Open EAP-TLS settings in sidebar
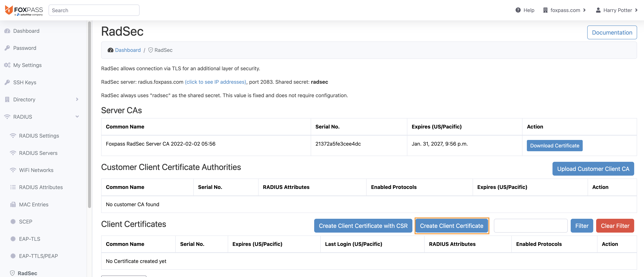 click(29, 239)
